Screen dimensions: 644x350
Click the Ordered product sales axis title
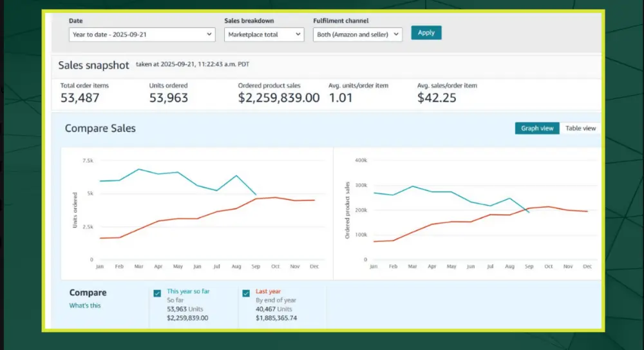[x=347, y=210]
